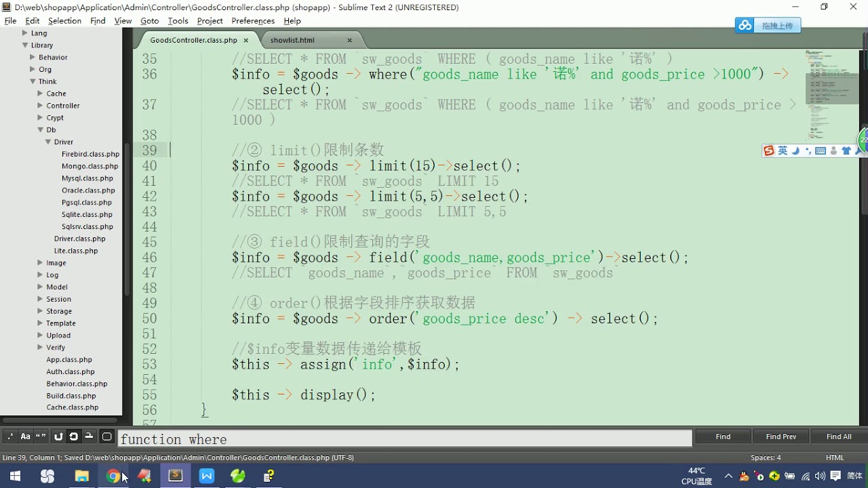Image resolution: width=868 pixels, height=488 pixels.
Task: Click the volume speaker tray icon
Action: [x=821, y=476]
